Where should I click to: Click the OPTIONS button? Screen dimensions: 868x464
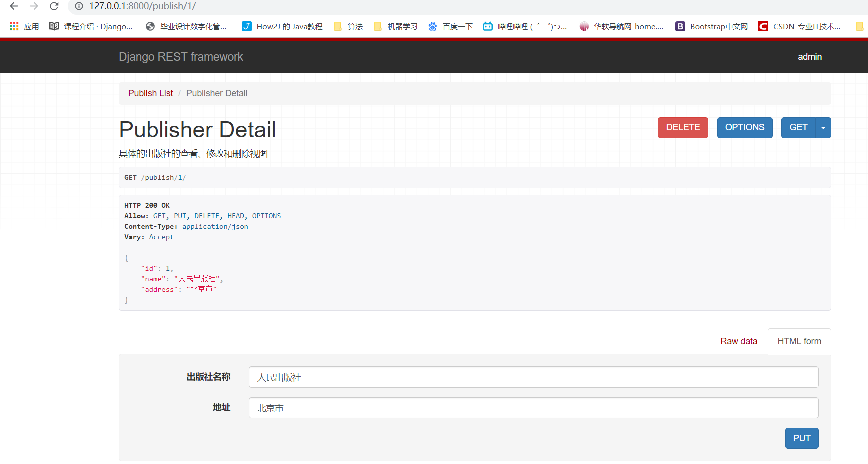[745, 128]
